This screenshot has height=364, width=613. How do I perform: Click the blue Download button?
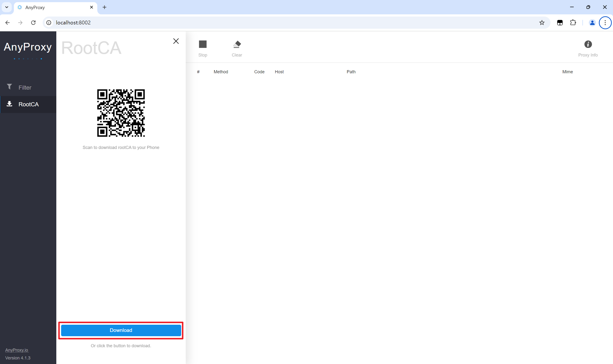click(121, 330)
